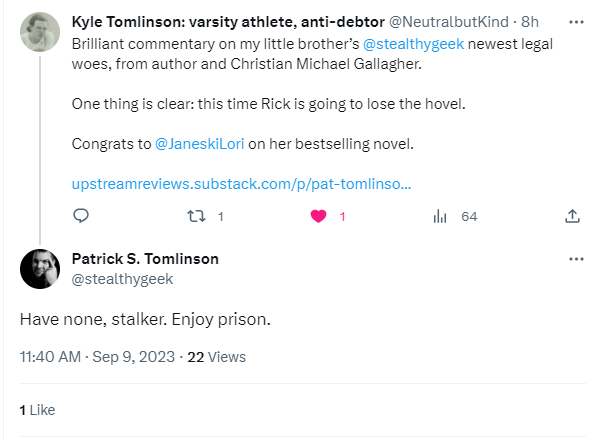Screen dimensions: 601x440
Task: Open the upstreamreviews.substack.com link
Action: (242, 184)
